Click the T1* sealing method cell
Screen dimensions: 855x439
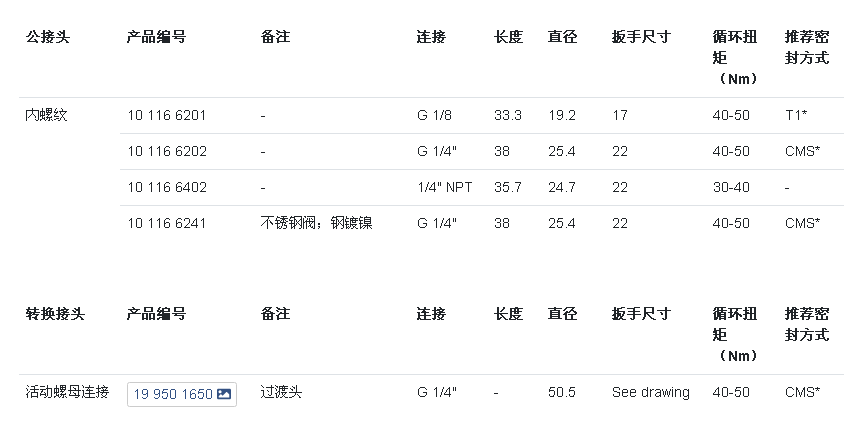796,116
